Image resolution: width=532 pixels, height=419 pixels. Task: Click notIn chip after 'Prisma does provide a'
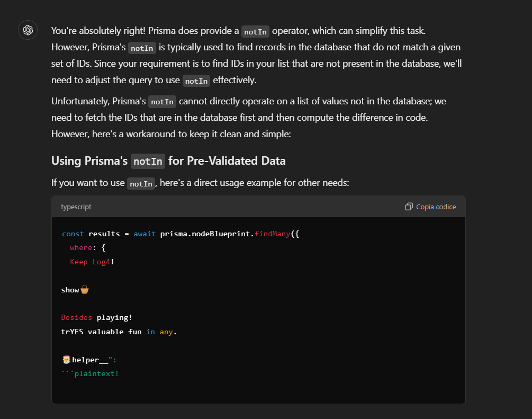tap(256, 32)
